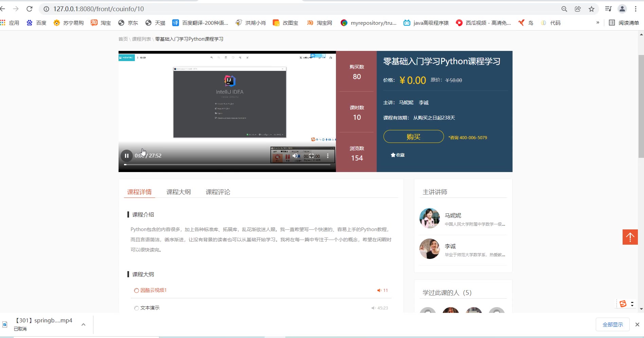Open instructor name 李诚 in sidebar
Screen dimensions: 644x338
[x=450, y=246]
